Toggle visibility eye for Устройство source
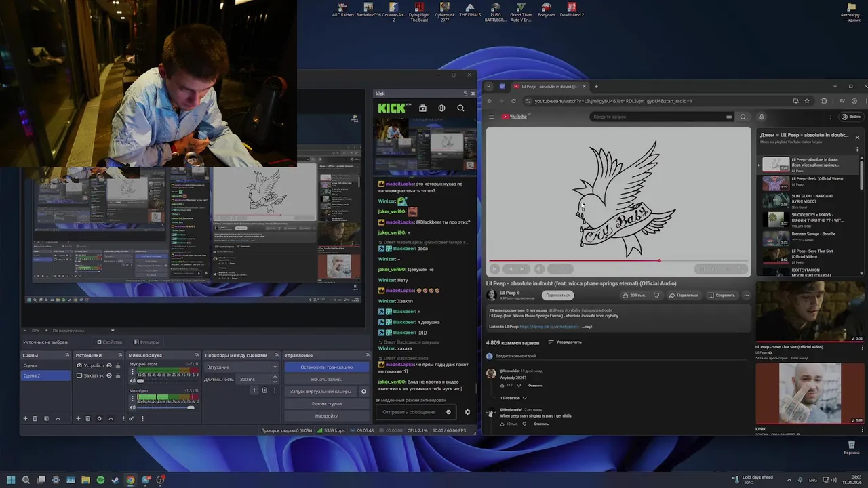 pos(108,365)
